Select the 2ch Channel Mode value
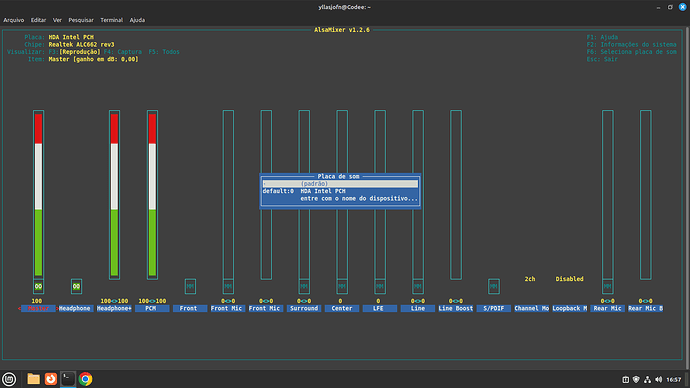The image size is (690, 388). tap(530, 279)
